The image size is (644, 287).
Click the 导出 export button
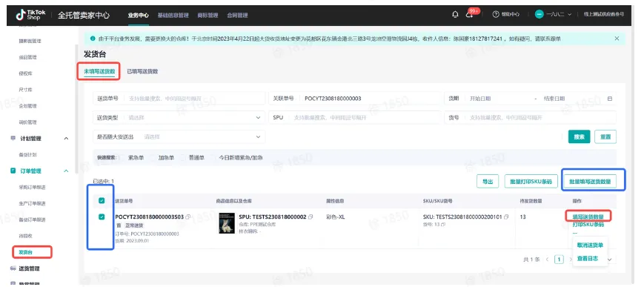pos(488,182)
